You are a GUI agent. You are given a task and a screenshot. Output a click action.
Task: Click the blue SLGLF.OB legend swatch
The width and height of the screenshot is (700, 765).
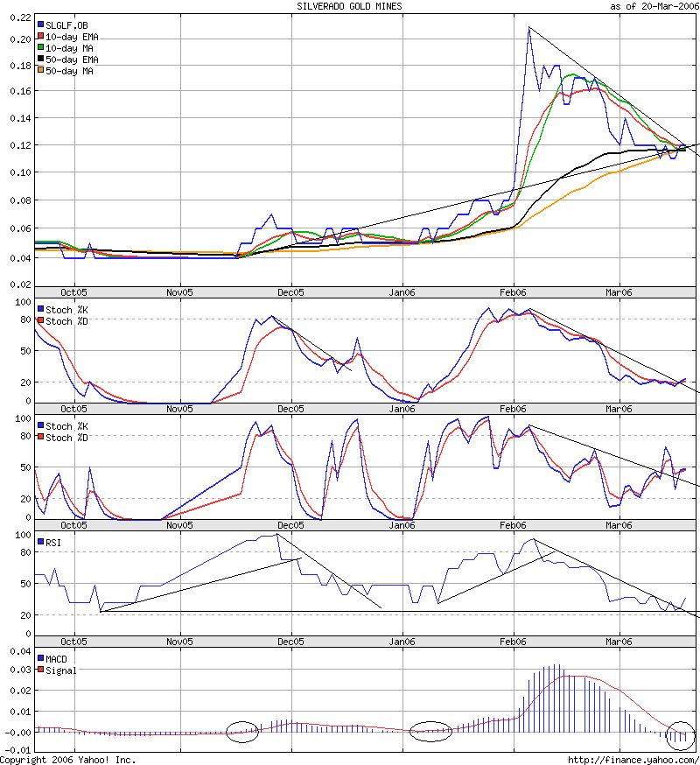point(41,25)
